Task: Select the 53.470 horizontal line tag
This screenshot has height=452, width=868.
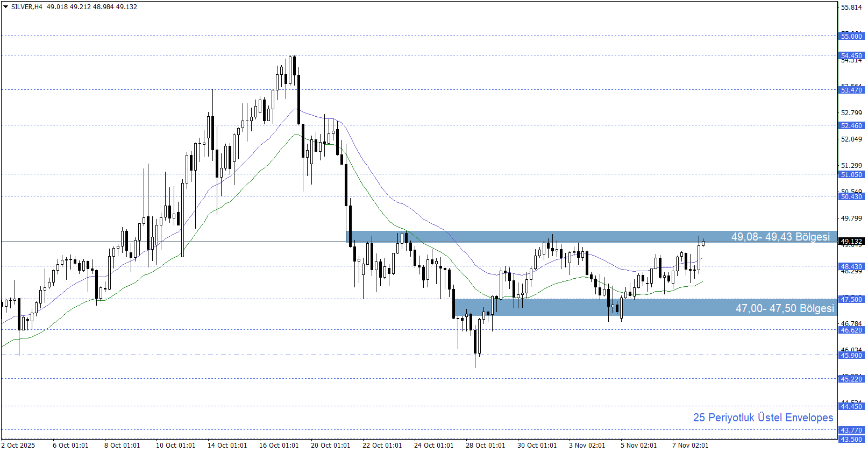Action: pos(851,90)
